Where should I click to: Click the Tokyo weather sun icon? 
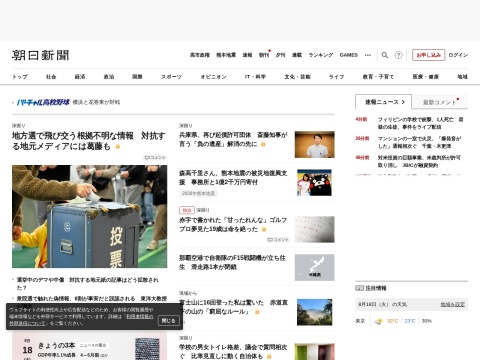tap(379, 321)
